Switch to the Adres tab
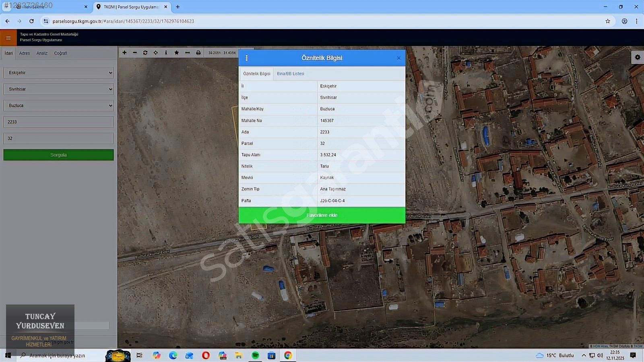This screenshot has width=644, height=362. click(x=25, y=53)
